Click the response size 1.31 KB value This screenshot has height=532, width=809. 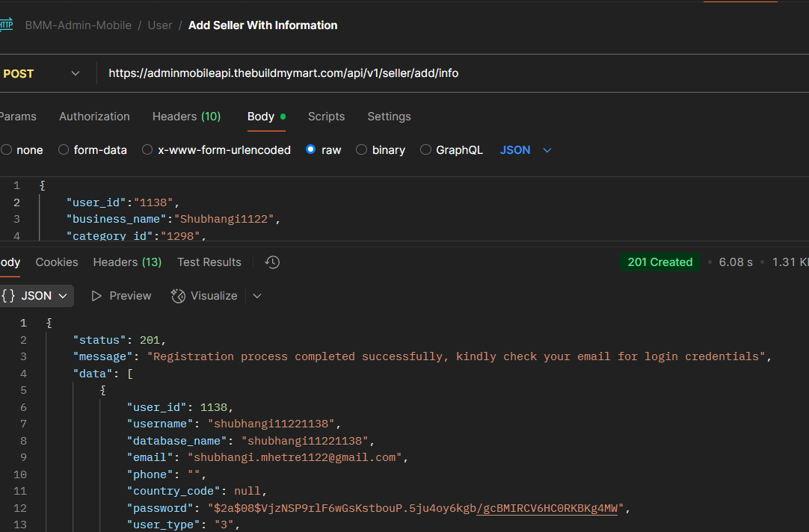coord(790,262)
